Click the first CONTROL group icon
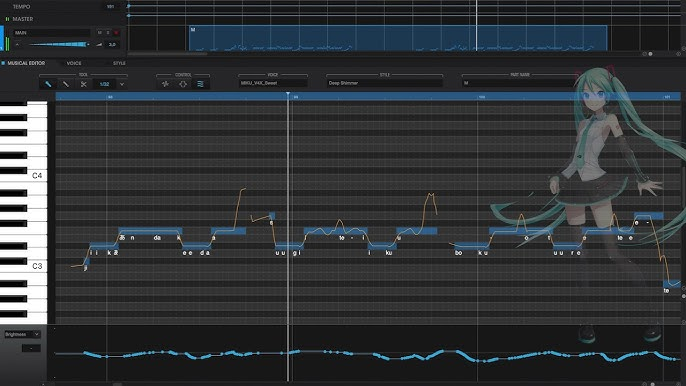 coord(165,84)
